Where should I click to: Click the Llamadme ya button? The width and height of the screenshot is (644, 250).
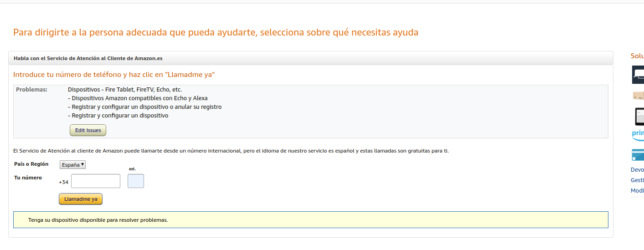81,199
